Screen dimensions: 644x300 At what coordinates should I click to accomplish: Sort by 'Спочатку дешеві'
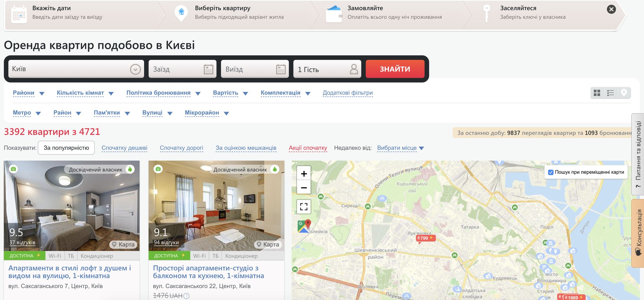[x=124, y=148]
